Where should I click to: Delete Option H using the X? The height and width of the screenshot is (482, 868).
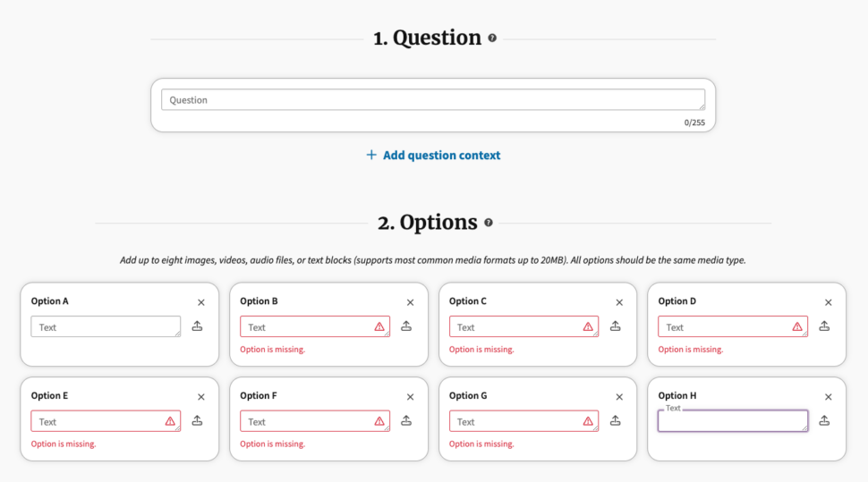pos(829,397)
